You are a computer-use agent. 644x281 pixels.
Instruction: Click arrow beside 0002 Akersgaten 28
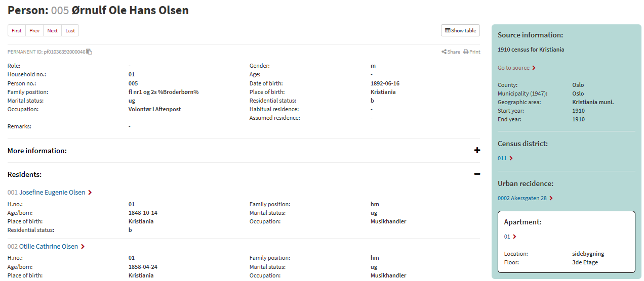tap(551, 198)
